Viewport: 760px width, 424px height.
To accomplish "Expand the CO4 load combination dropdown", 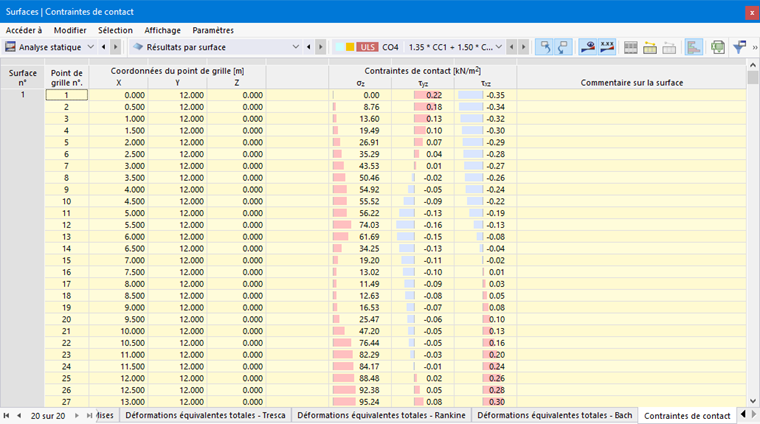I will click(499, 47).
